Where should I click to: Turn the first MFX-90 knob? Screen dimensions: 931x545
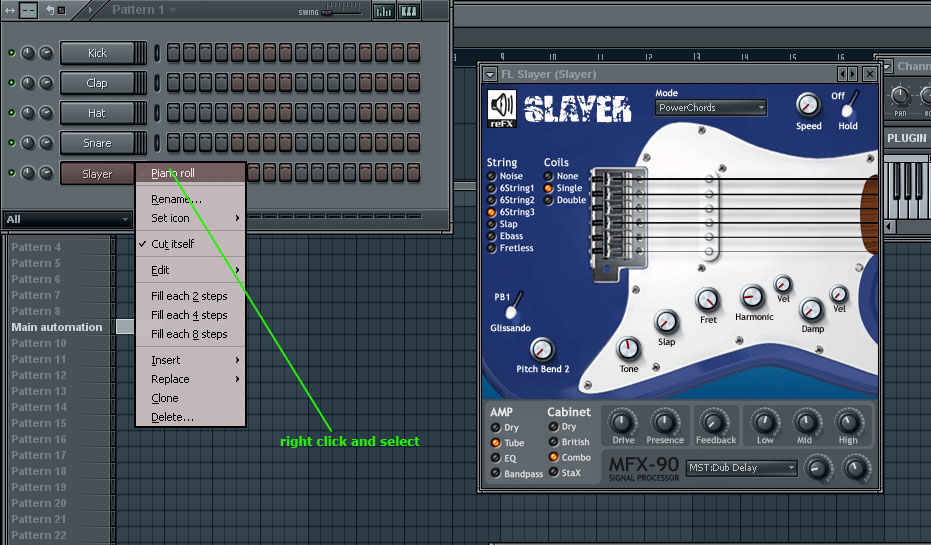tap(818, 468)
